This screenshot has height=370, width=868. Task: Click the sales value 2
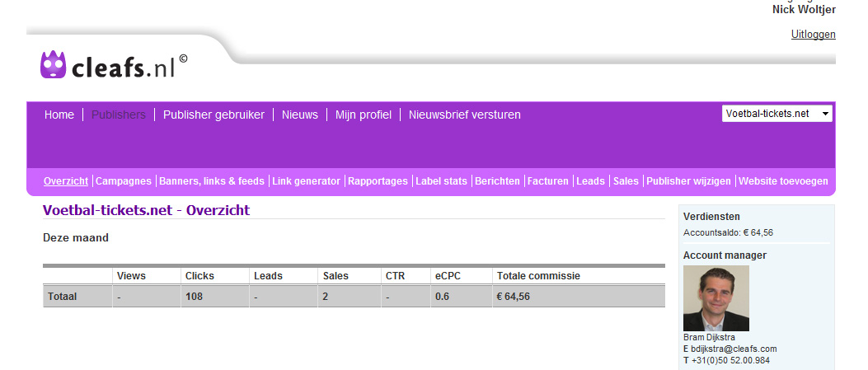326,297
